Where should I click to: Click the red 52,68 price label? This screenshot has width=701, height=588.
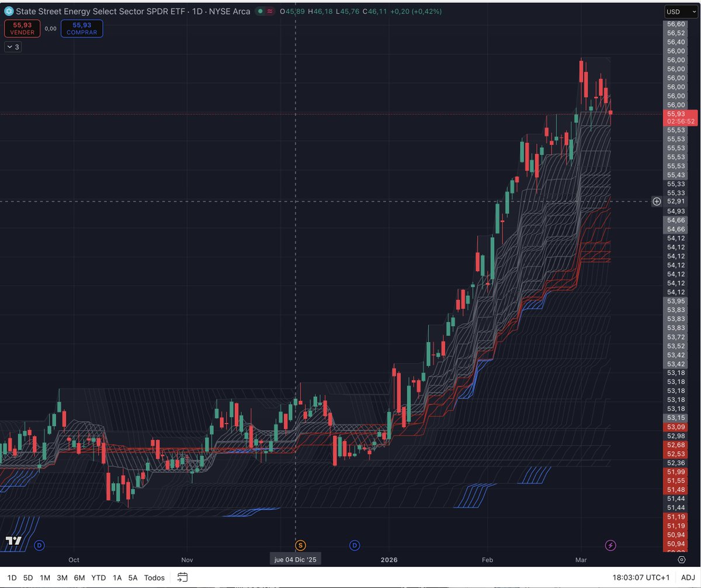coord(676,445)
